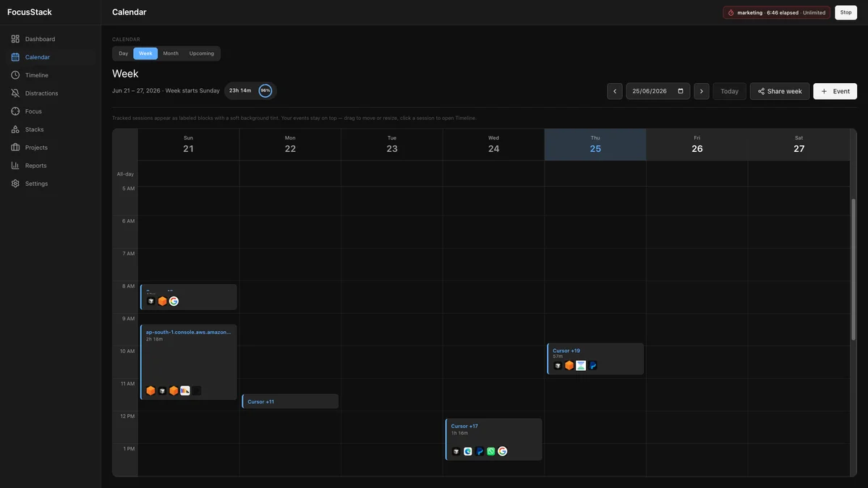The width and height of the screenshot is (868, 488).
Task: Select the highlighted Thu 25 day header
Action: (595, 145)
